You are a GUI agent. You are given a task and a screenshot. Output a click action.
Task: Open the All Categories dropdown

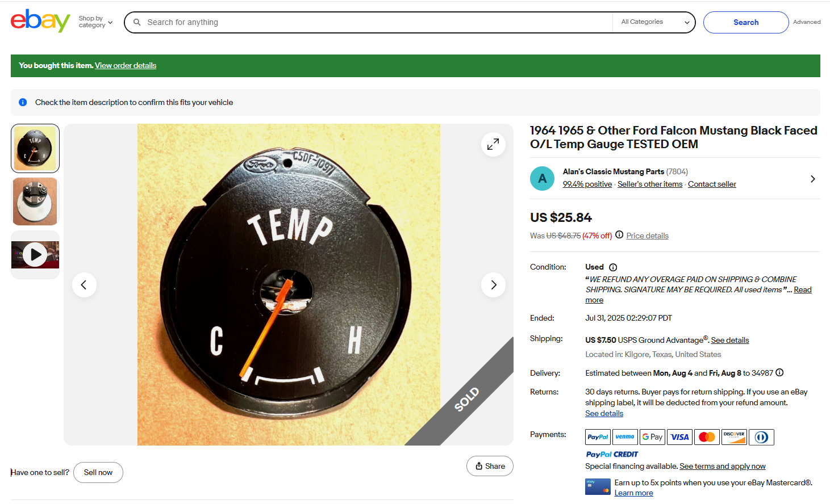[x=654, y=22]
